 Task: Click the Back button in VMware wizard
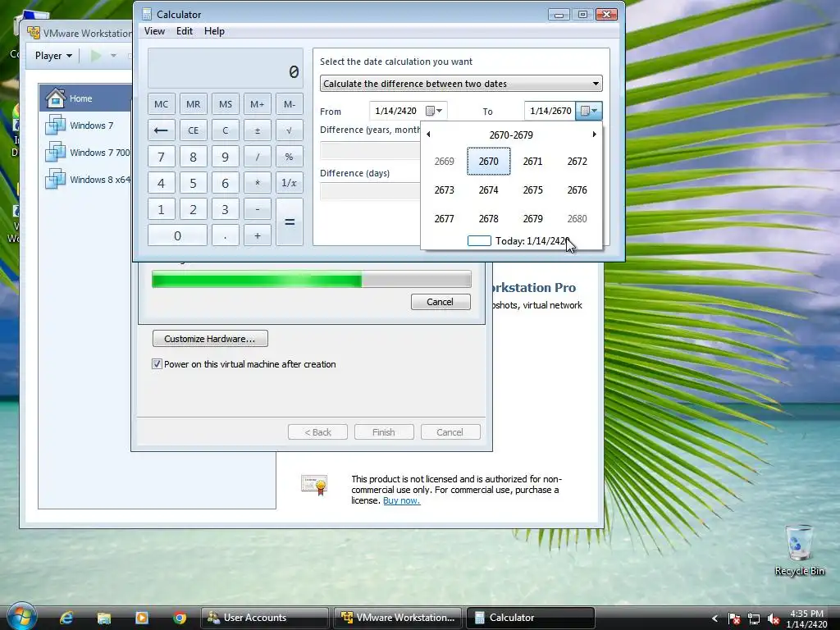pos(317,432)
